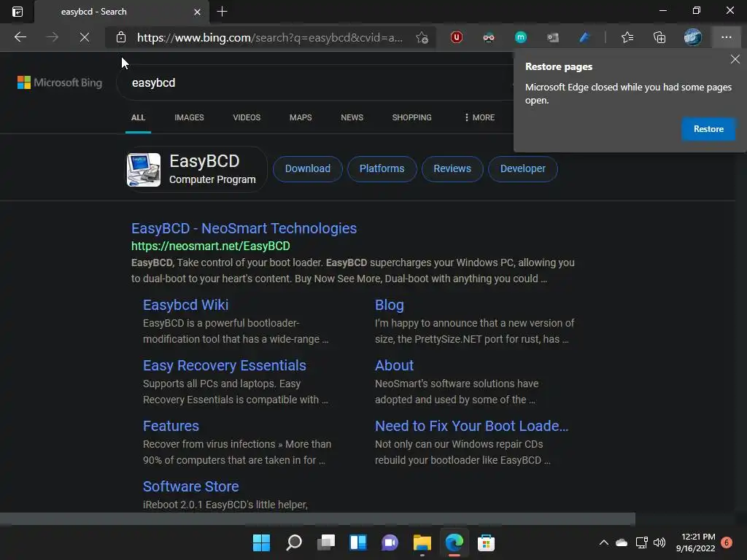Viewport: 747px width, 560px height.
Task: Open the About sublink
Action: [x=394, y=365]
